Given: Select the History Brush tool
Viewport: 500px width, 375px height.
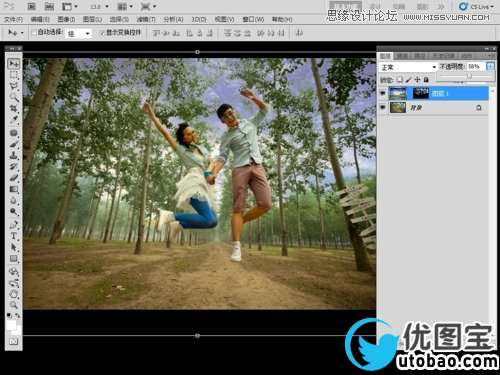Looking at the screenshot, I should point(14,166).
